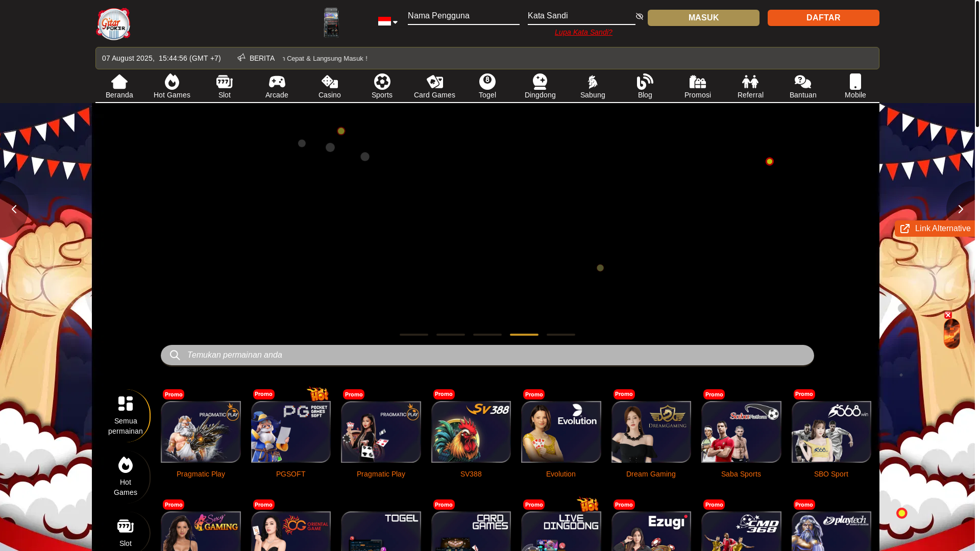Open the language flag dropdown

click(x=387, y=21)
